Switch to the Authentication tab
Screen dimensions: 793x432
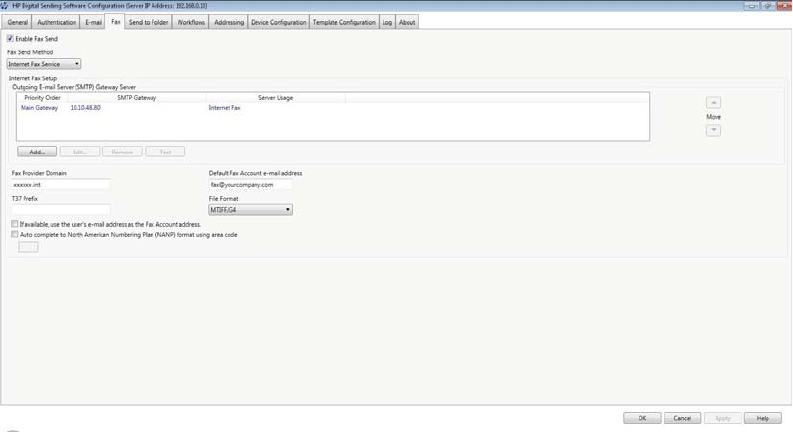pos(56,22)
